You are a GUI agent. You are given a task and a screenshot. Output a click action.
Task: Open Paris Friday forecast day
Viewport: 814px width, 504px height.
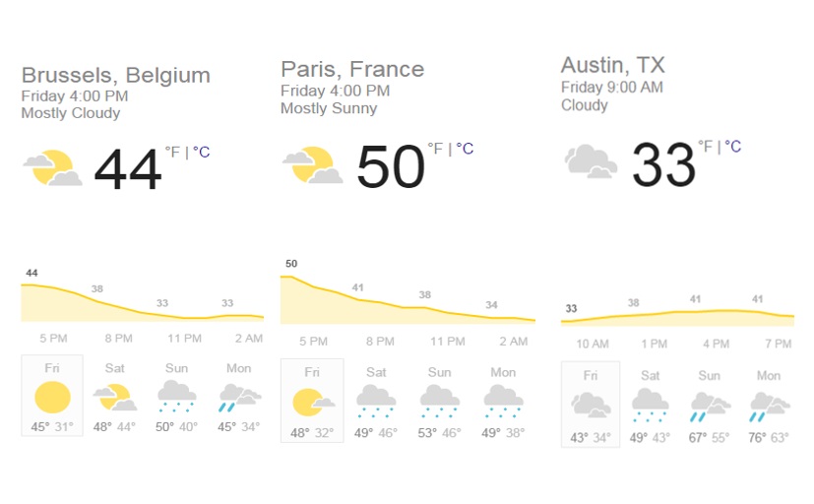[x=312, y=400]
